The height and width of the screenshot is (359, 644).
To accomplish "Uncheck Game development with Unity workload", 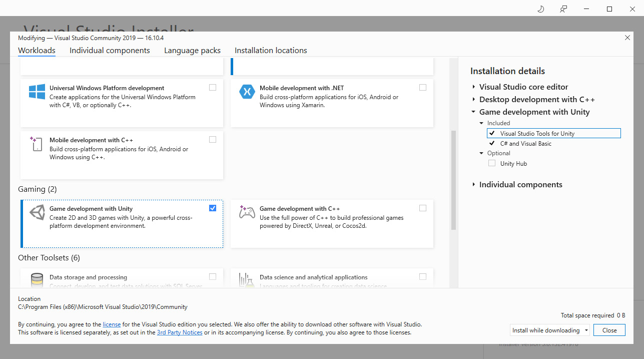I will 213,208.
